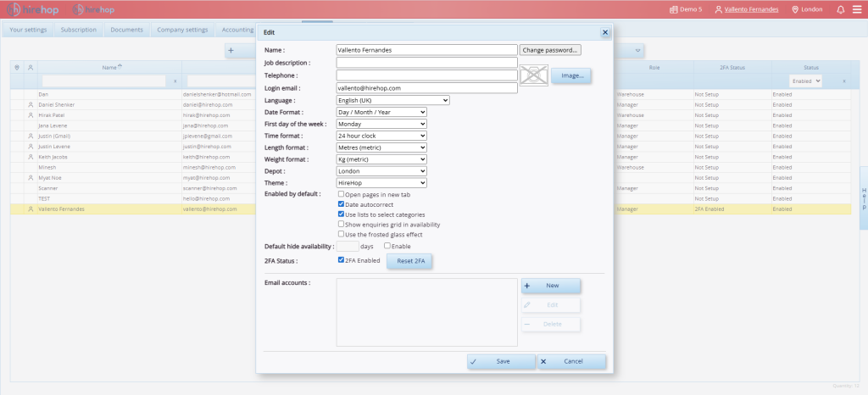Switch to Company settings tab
This screenshot has width=868, height=395.
[x=183, y=30]
